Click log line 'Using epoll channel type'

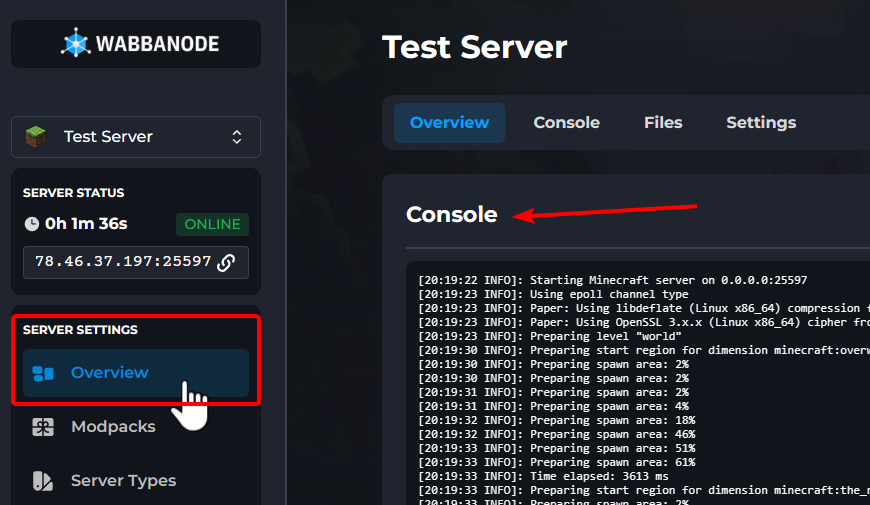tap(553, 294)
